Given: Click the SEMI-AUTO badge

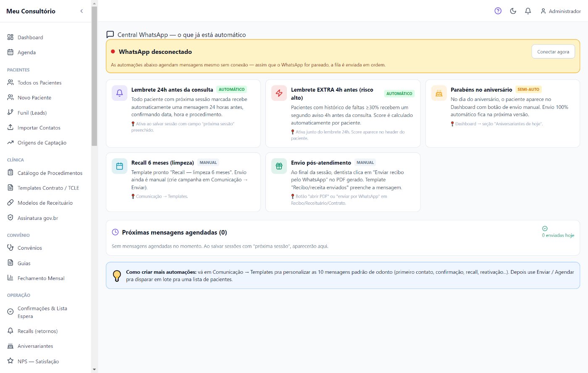Looking at the screenshot, I should pyautogui.click(x=528, y=90).
